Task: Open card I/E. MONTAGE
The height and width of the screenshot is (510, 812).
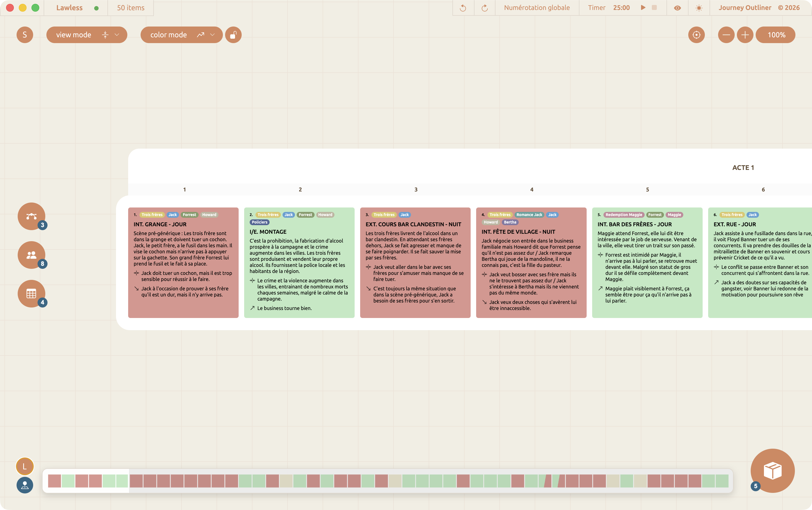Action: [299, 263]
